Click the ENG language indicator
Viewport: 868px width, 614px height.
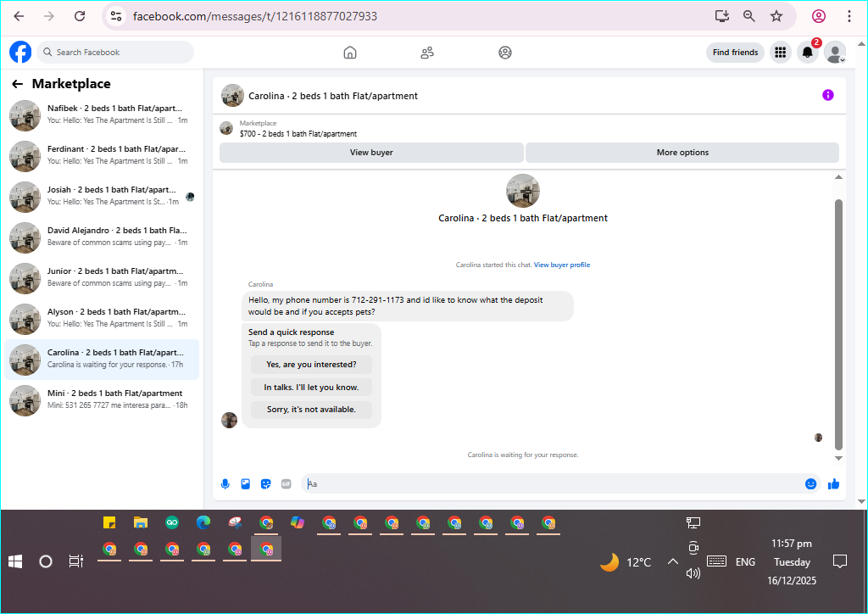pyautogui.click(x=745, y=561)
